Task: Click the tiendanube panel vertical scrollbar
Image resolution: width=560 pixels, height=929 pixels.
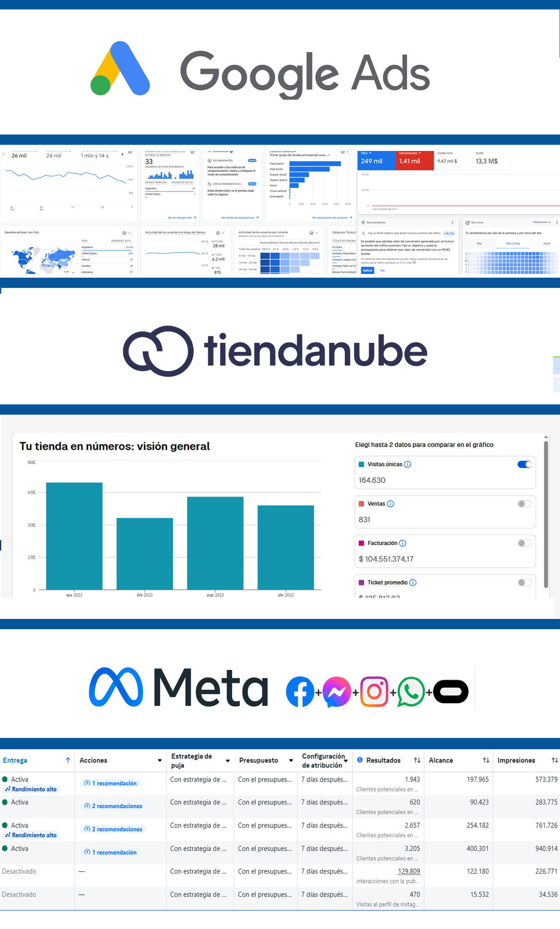Action: click(x=546, y=515)
